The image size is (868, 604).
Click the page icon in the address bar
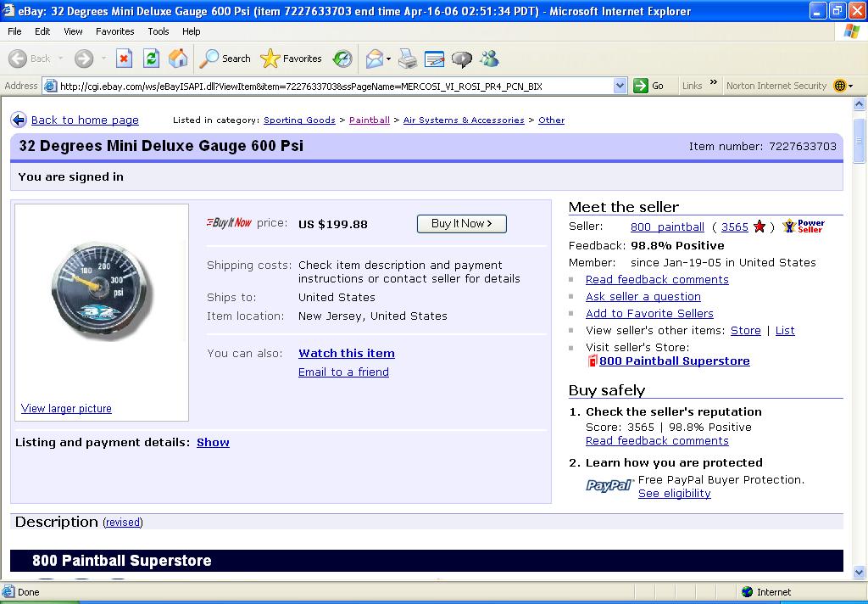pos(50,86)
